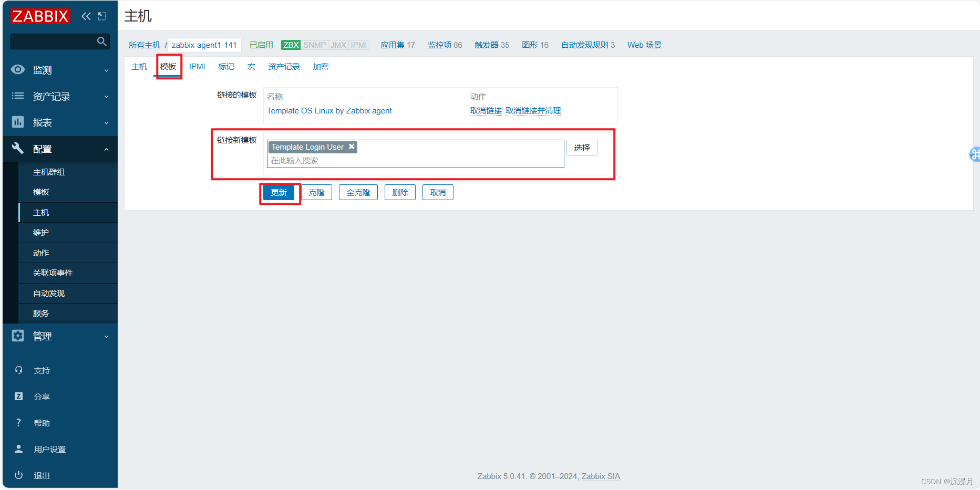Viewport: 980px width, 490px height.
Task: Click the 支持 headset icon
Action: pyautogui.click(x=18, y=370)
